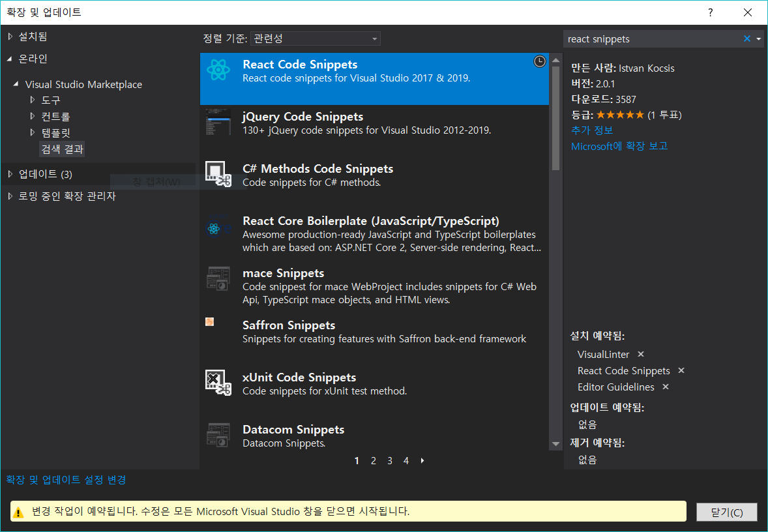The image size is (768, 532).
Task: Open the 추가 정보 link
Action: [x=592, y=130]
